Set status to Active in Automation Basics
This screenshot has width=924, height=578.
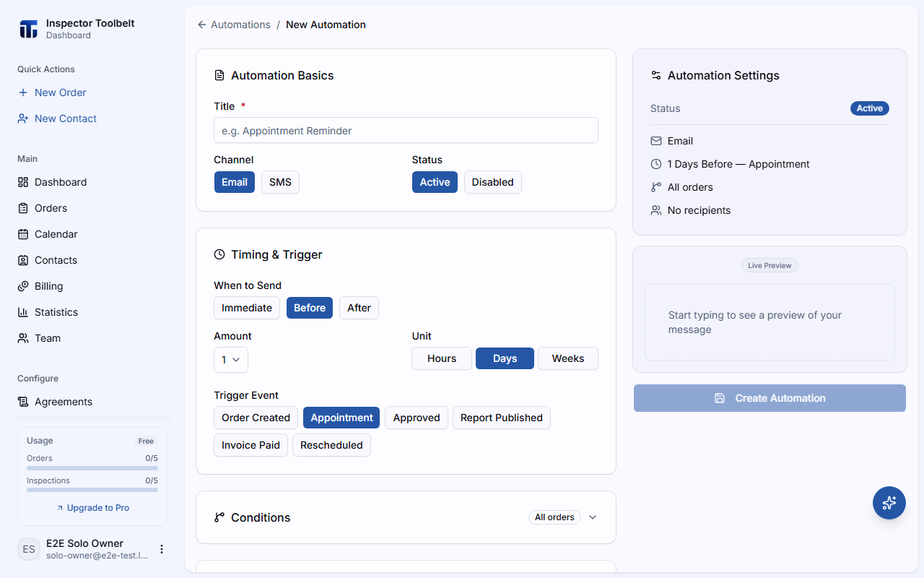[x=435, y=182]
